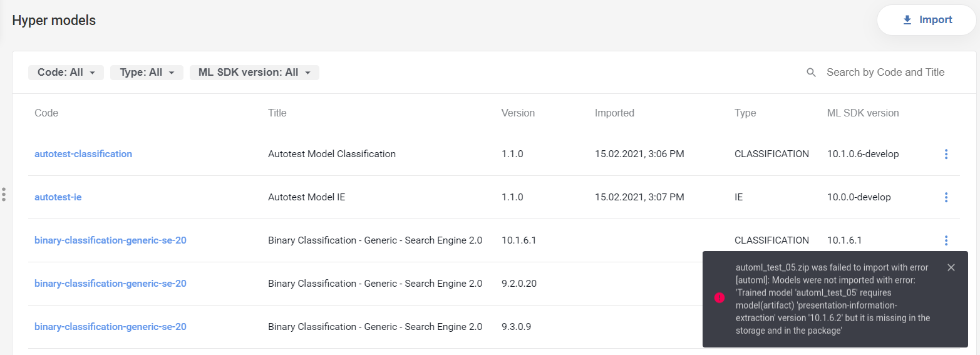This screenshot has width=980, height=355.
Task: Click the 15.02.2021, 3:06 PM imported date
Action: coord(639,154)
